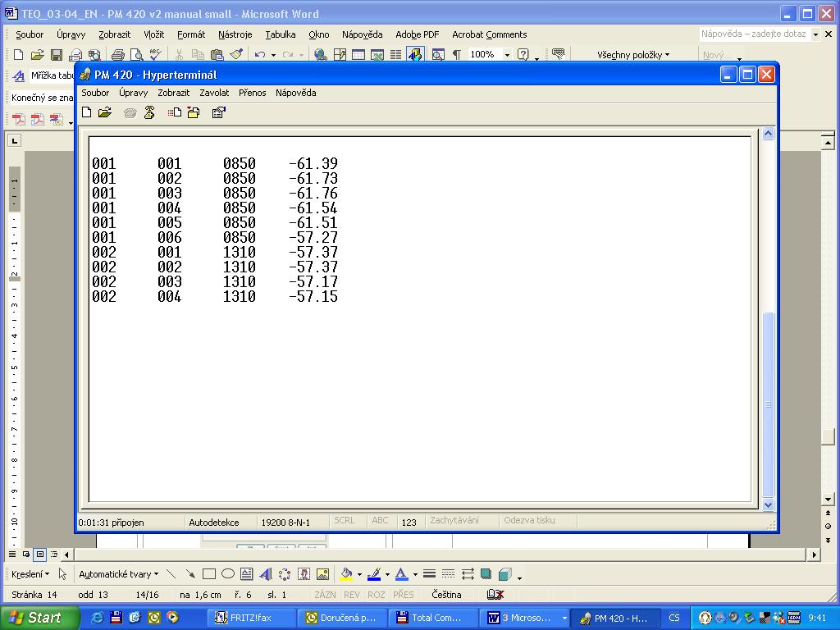Click the Line Style icon in Drawing toolbar
The height and width of the screenshot is (630, 840).
[x=429, y=574]
